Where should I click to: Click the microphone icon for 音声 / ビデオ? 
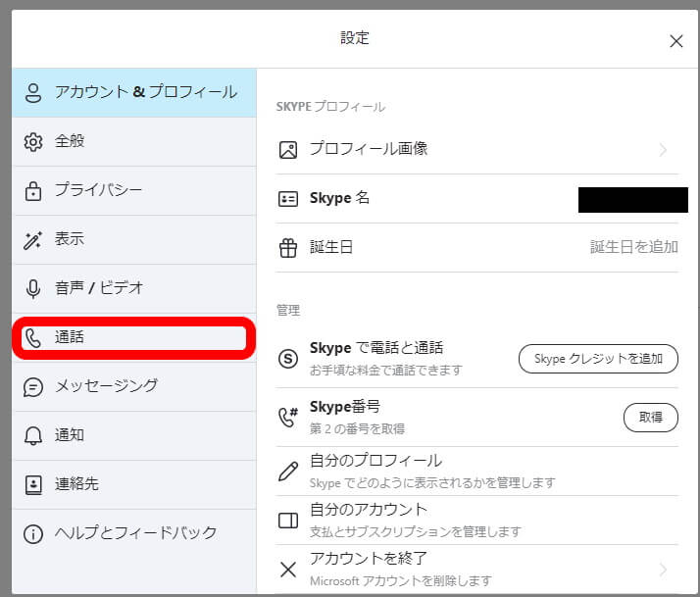coord(33,288)
